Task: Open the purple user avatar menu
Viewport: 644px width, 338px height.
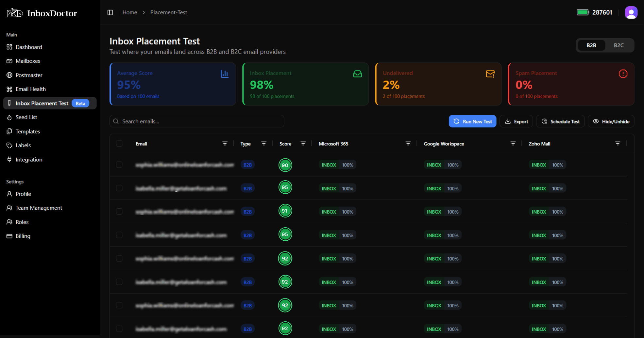Action: coord(631,13)
